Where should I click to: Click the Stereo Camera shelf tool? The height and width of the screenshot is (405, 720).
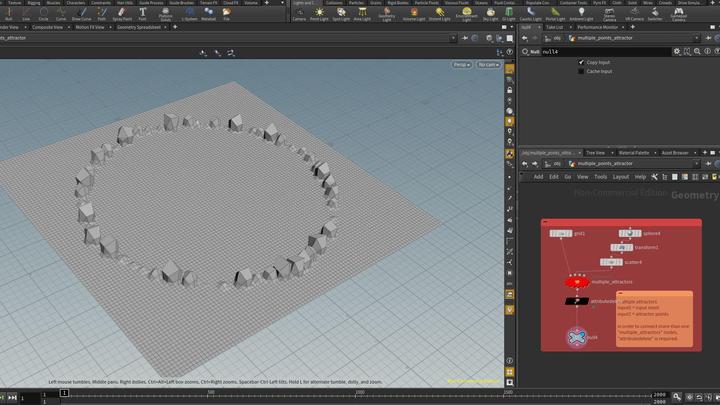[609, 15]
